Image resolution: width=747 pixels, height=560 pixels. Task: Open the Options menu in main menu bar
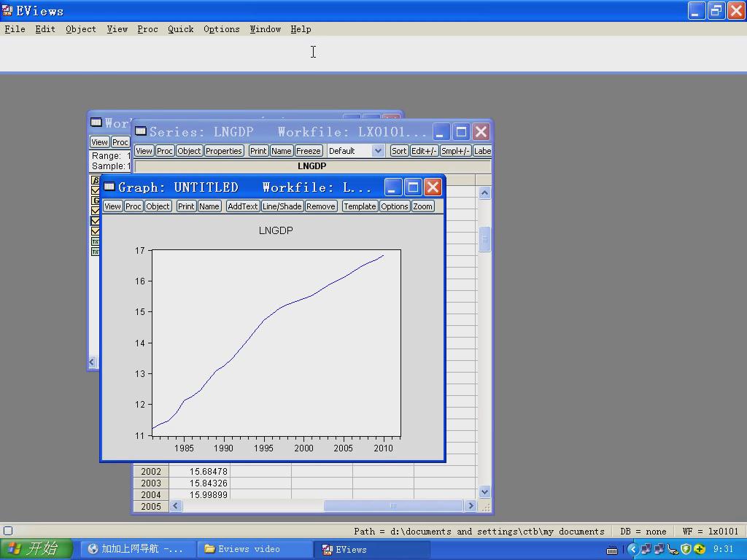222,29
